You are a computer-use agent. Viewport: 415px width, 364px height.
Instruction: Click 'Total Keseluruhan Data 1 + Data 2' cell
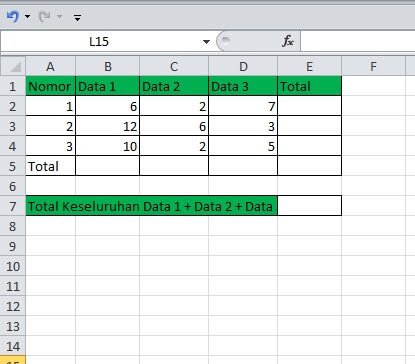pos(152,206)
